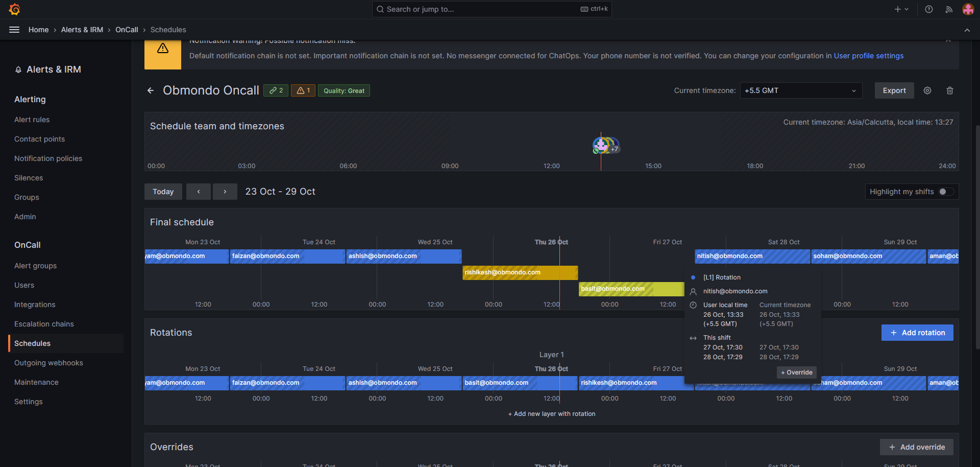980x467 pixels.
Task: Open the Current timezone dropdown
Action: pos(801,90)
